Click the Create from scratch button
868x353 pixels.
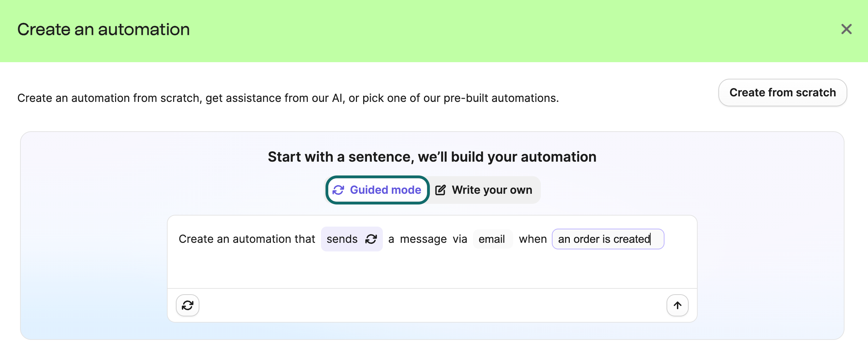782,93
